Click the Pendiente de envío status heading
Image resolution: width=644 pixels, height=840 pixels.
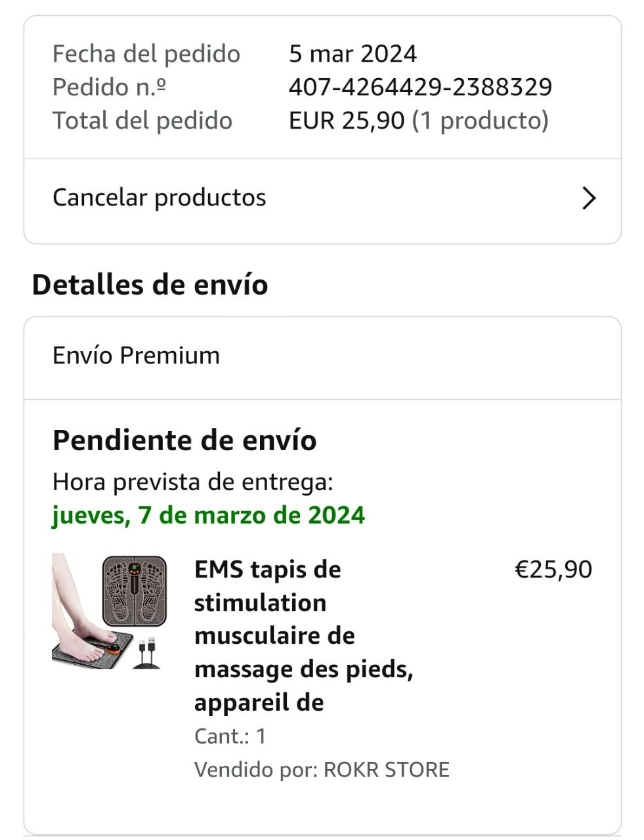coord(184,440)
